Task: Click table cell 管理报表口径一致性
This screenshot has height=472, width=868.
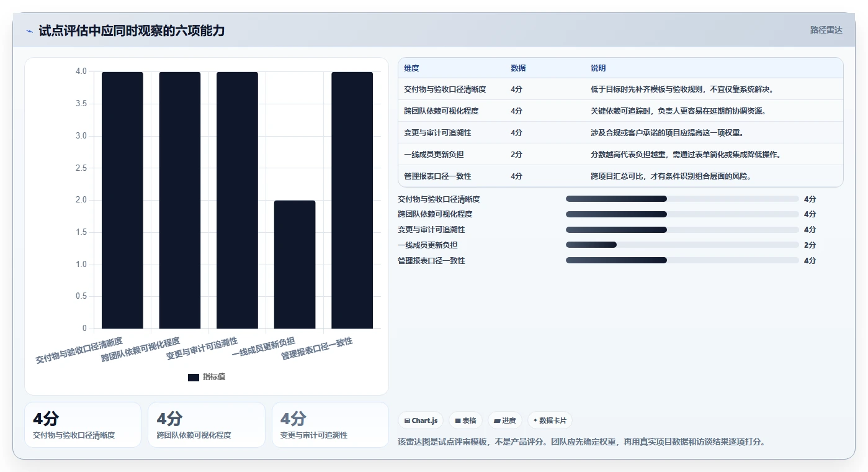Action: (x=437, y=176)
